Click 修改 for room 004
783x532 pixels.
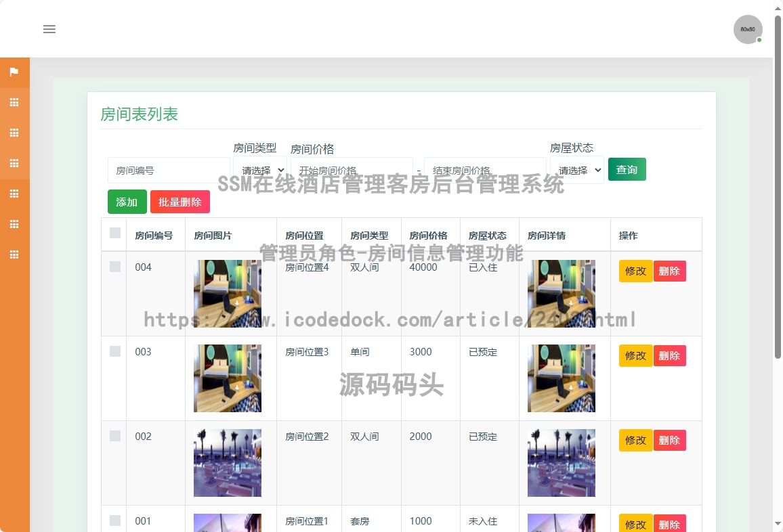coord(636,271)
